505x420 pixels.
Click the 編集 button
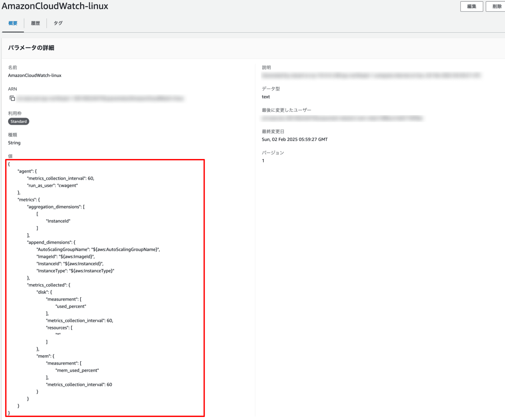[x=472, y=6]
